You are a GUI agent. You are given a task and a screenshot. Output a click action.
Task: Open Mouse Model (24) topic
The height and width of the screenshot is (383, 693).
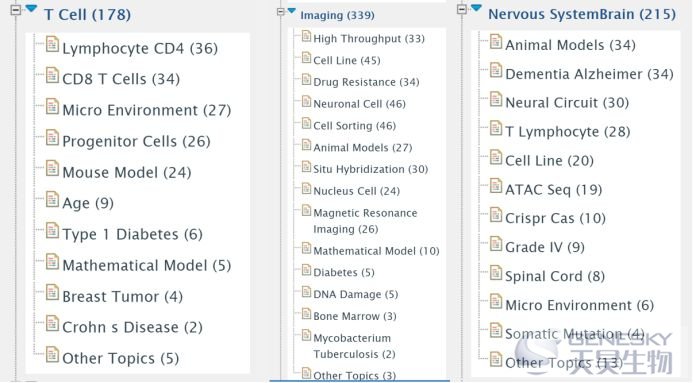coord(127,172)
